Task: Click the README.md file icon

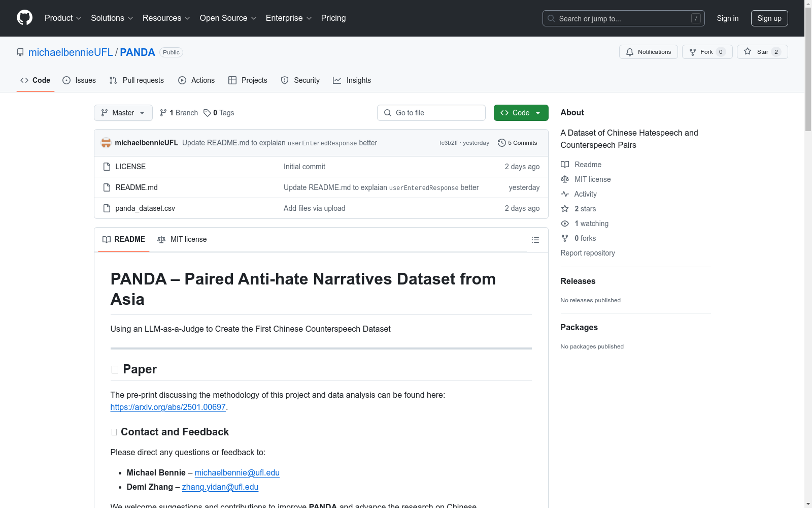Action: (x=107, y=187)
